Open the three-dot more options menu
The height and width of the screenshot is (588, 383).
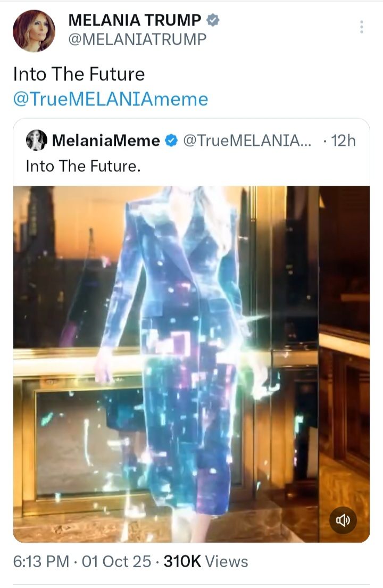point(361,27)
